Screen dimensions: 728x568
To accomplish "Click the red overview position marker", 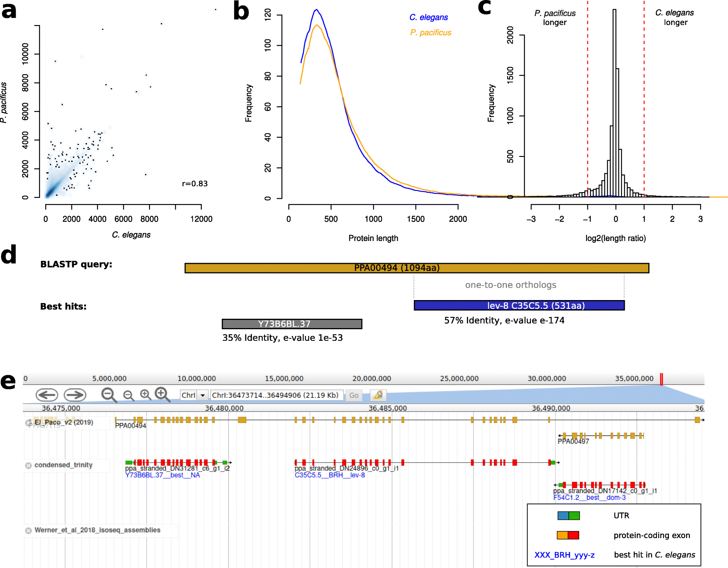I will coord(661,379).
